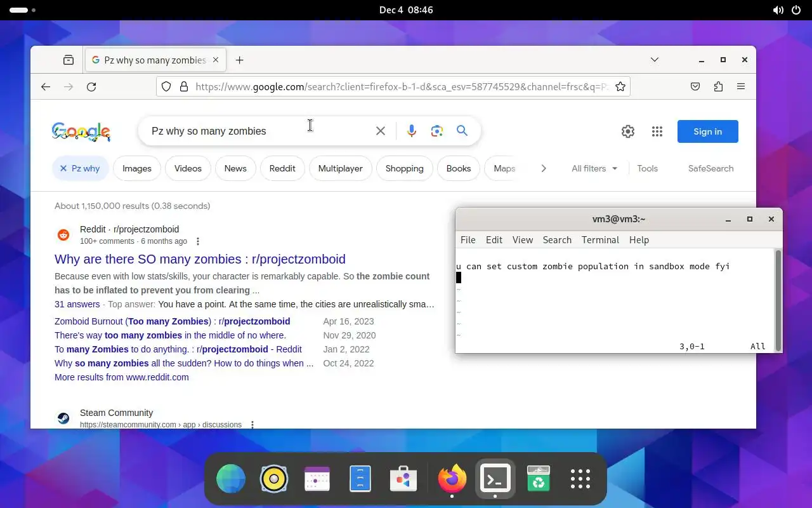Expand the All filters dropdown

coord(594,168)
